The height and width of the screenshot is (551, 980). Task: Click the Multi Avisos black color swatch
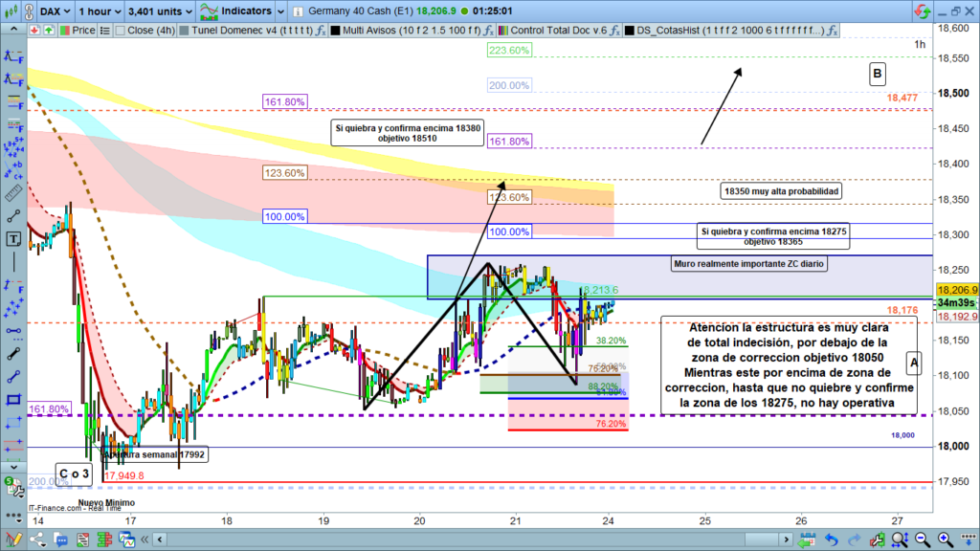point(334,31)
